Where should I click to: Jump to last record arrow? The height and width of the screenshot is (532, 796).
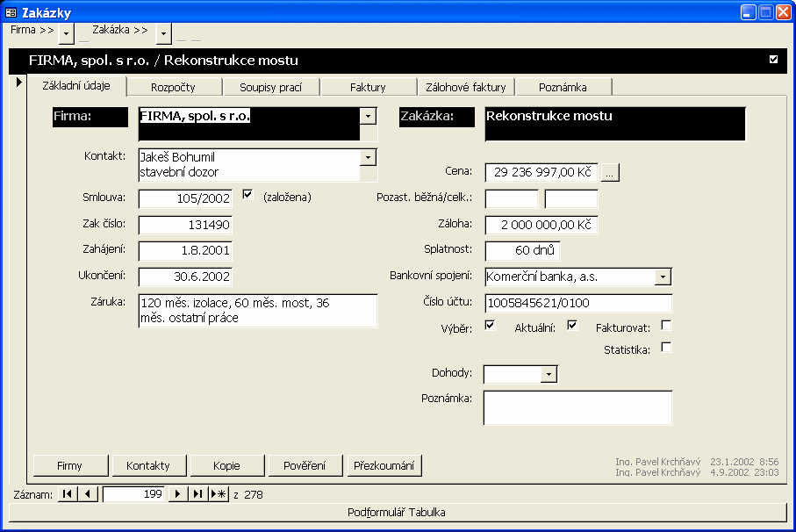click(x=197, y=494)
